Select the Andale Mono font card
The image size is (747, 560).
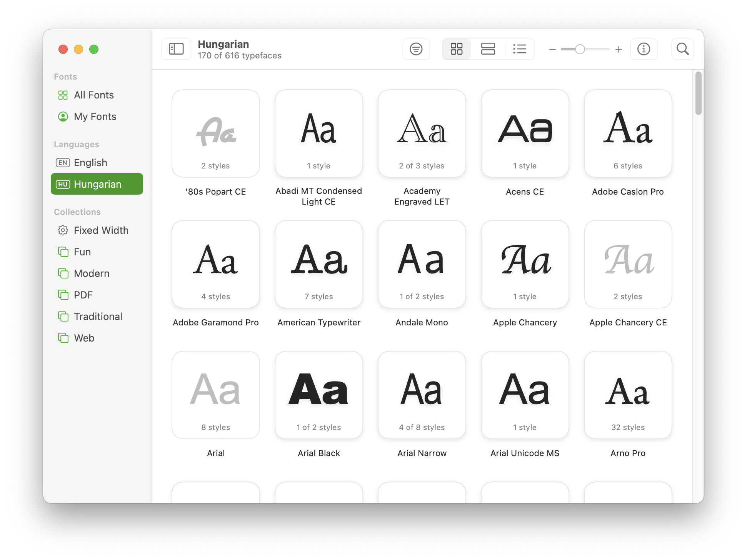coord(422,264)
